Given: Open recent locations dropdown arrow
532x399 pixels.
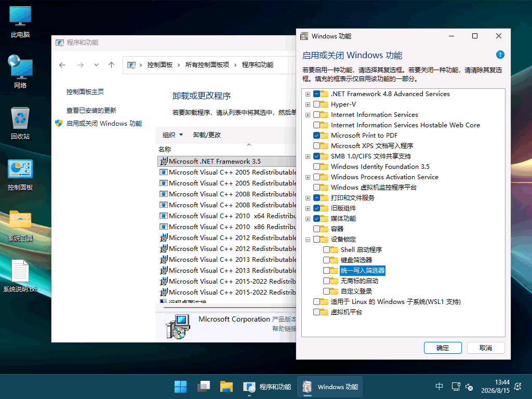Looking at the screenshot, I should point(96,65).
